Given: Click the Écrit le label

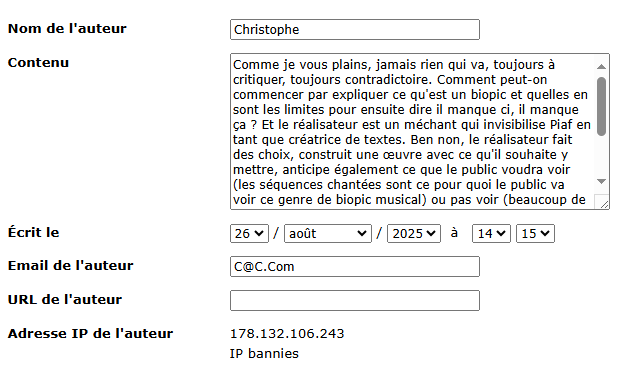Looking at the screenshot, I should [33, 232].
